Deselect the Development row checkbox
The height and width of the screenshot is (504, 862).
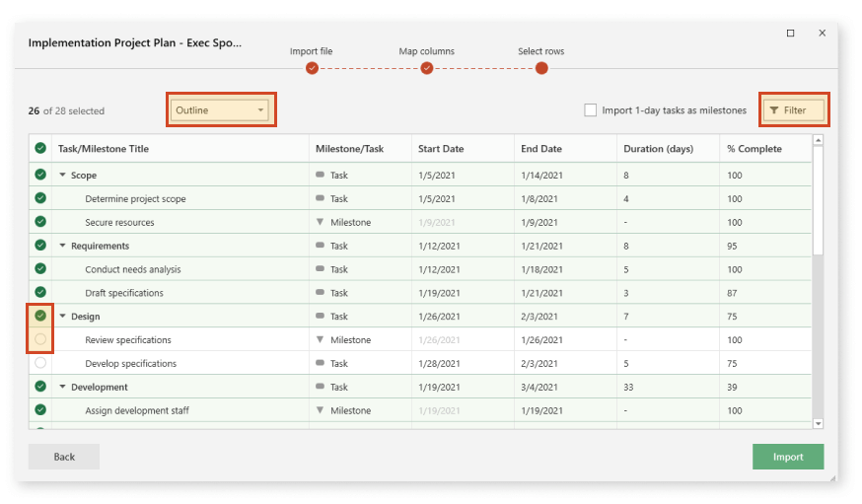[40, 387]
